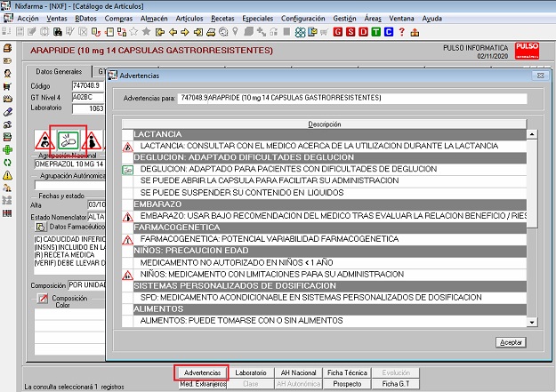Click the Composición Color icon button
Screen dimensions: 556x392
(43, 299)
